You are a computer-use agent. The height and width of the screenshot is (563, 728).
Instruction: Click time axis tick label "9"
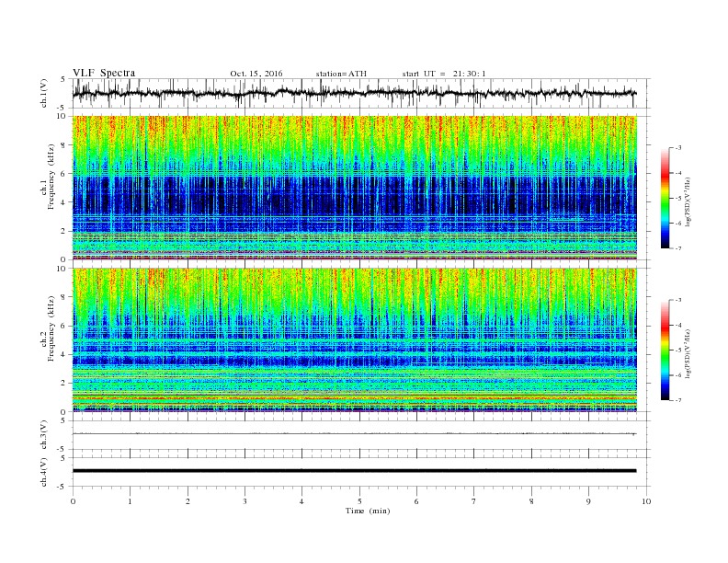click(x=588, y=501)
